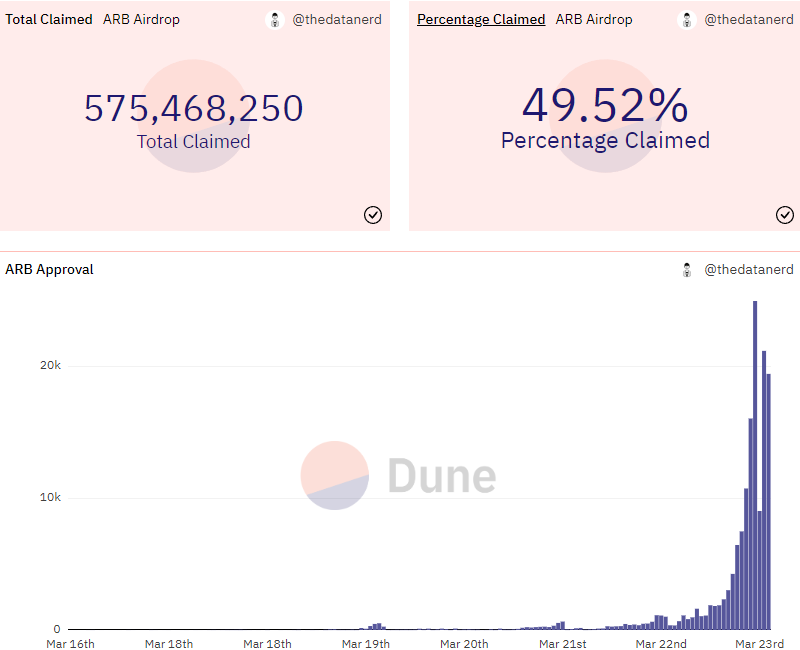
Task: Click the Mar 20th axis label
Action: pyautogui.click(x=464, y=644)
